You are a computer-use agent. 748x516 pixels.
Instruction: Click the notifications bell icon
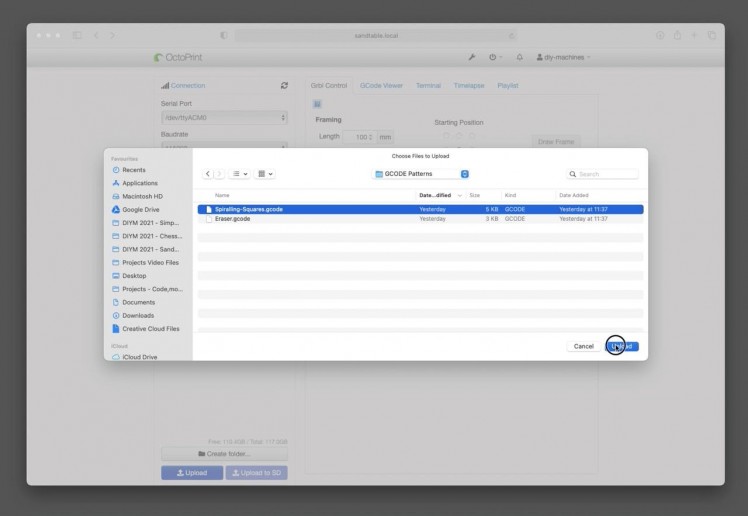tap(519, 57)
